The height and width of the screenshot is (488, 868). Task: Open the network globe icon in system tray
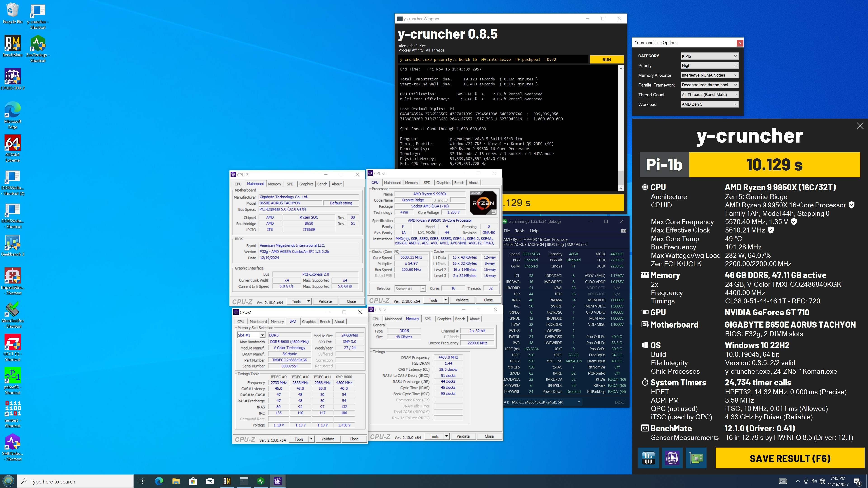pyautogui.click(x=823, y=481)
